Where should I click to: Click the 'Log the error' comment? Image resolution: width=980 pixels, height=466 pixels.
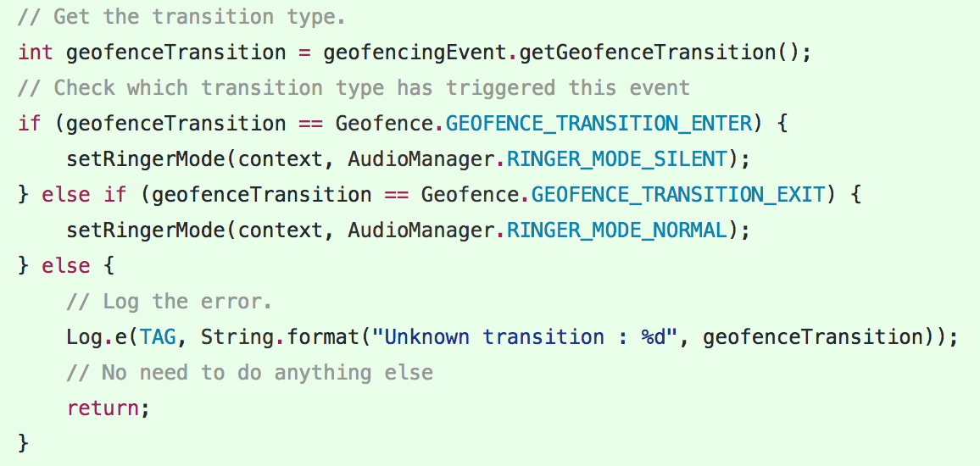click(170, 301)
